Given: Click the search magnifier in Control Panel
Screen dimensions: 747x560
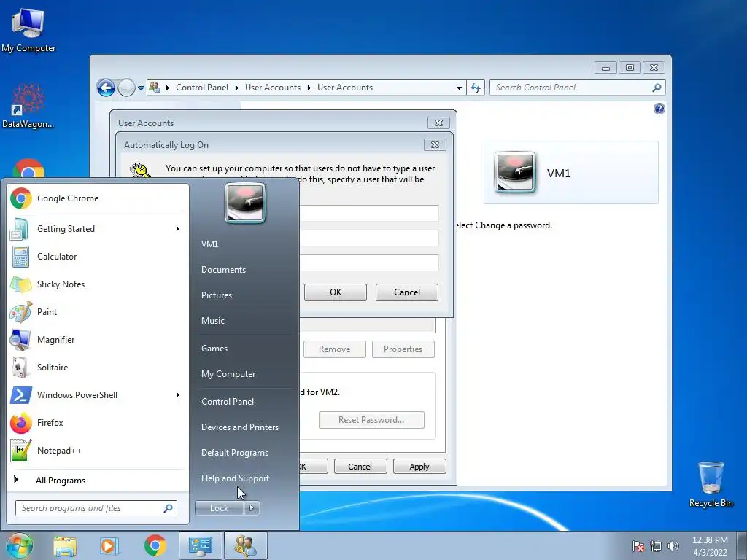Looking at the screenshot, I should pyautogui.click(x=657, y=87).
